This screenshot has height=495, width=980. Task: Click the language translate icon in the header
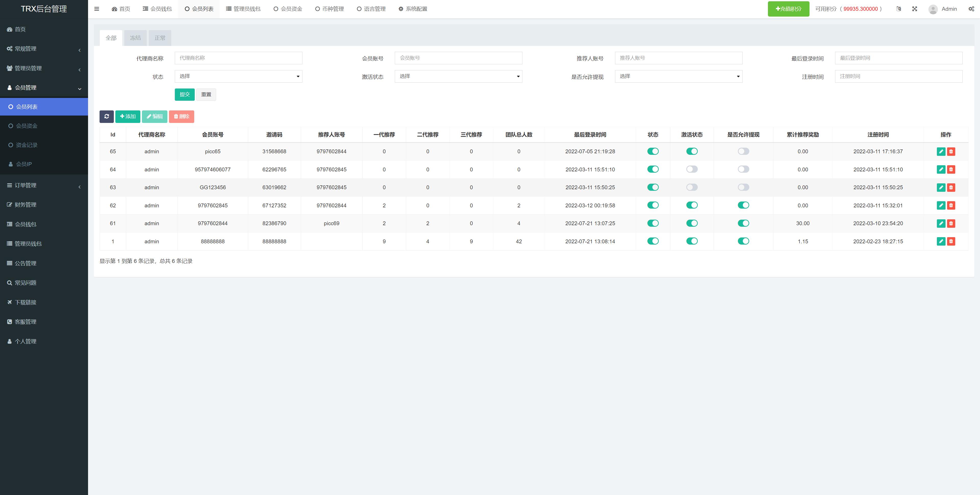(899, 9)
